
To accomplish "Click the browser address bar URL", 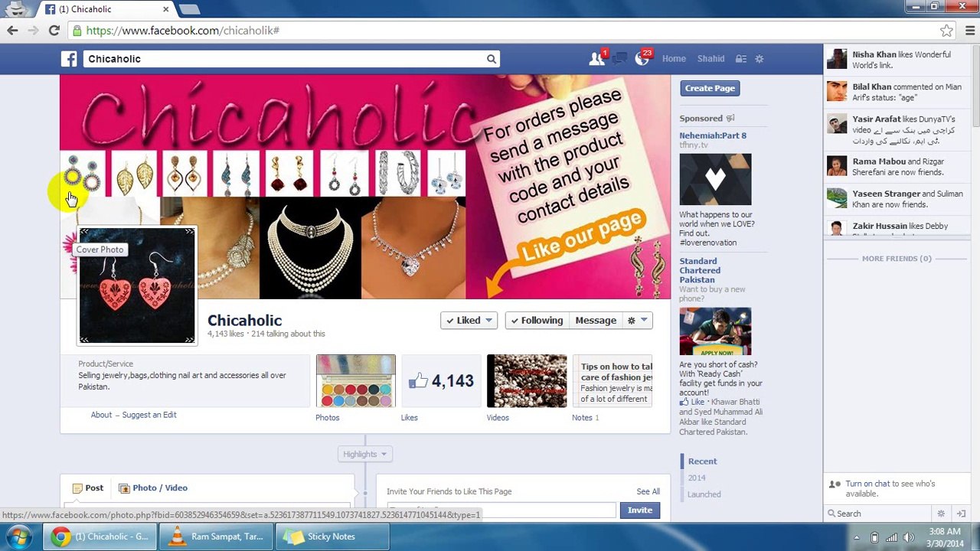I will click(x=182, y=31).
